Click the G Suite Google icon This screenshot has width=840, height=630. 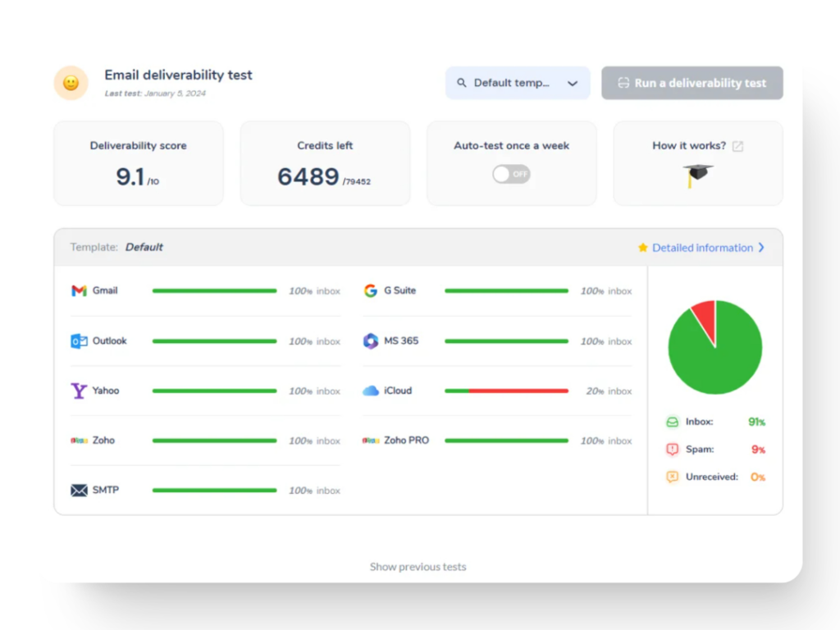tap(370, 290)
